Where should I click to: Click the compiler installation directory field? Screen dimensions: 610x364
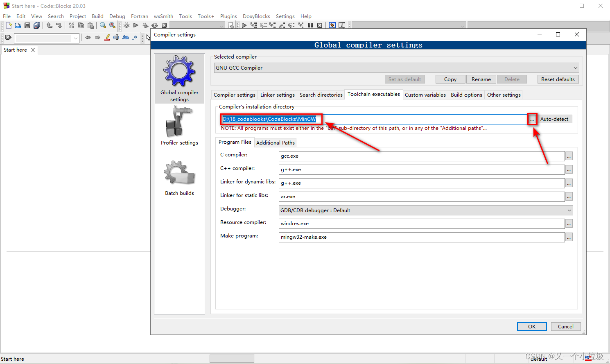point(374,119)
